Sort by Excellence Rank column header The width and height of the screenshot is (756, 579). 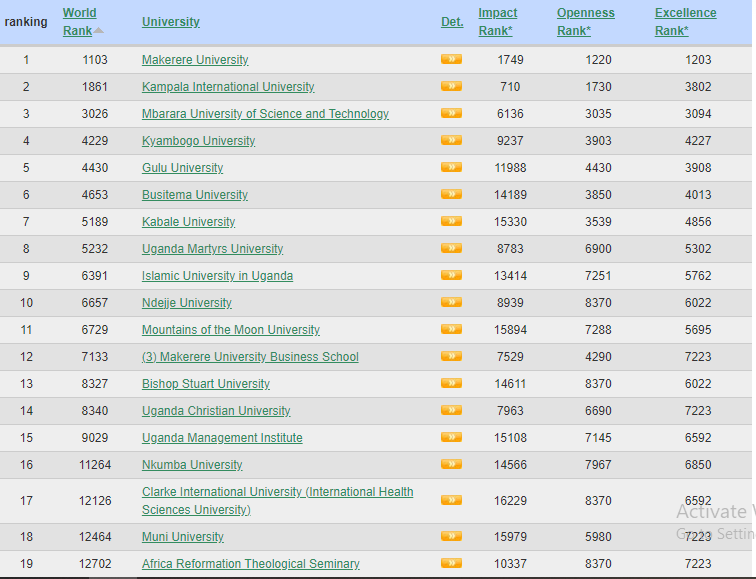click(686, 22)
